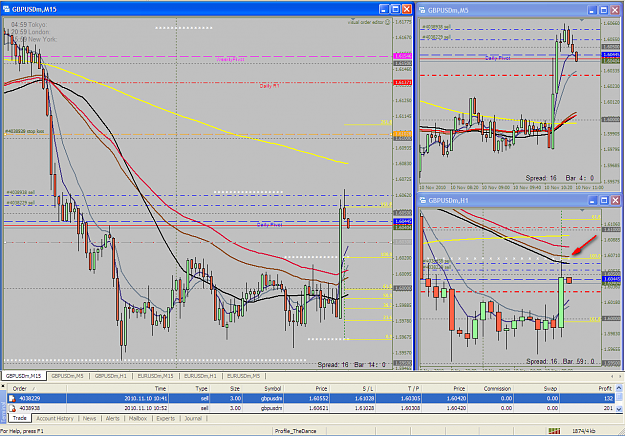Click the time 2010.11.10 10:52
The width and height of the screenshot is (625, 436).
click(x=145, y=408)
